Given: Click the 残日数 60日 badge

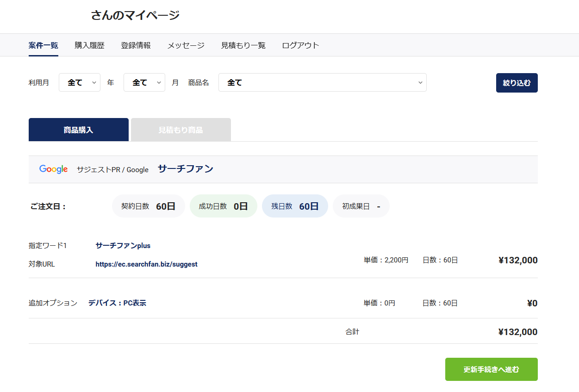Looking at the screenshot, I should point(295,206).
